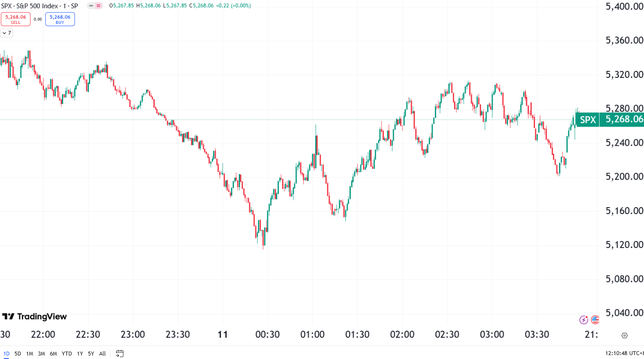Select the 5Y range option
The width and height of the screenshot is (644, 359).
(91, 354)
